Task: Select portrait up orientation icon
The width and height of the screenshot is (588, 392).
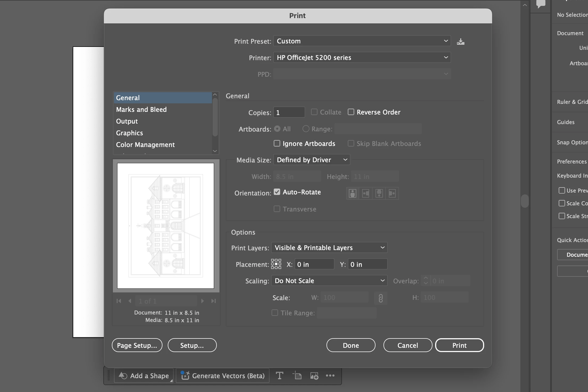Action: pos(352,193)
